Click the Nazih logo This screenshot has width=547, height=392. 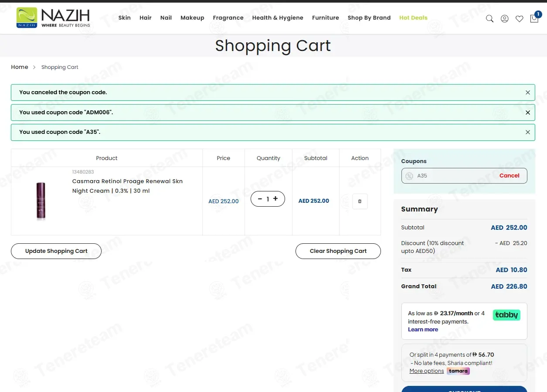[x=53, y=17]
